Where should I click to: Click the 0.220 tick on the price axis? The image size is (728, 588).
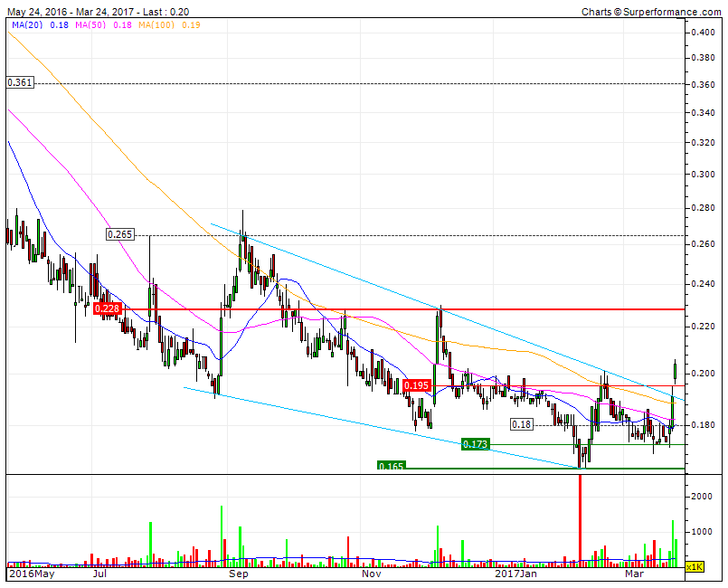[703, 327]
